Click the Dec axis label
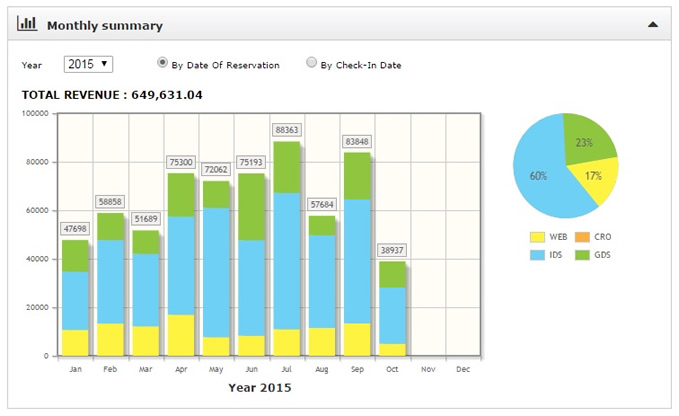This screenshot has height=416, width=679. coord(463,369)
